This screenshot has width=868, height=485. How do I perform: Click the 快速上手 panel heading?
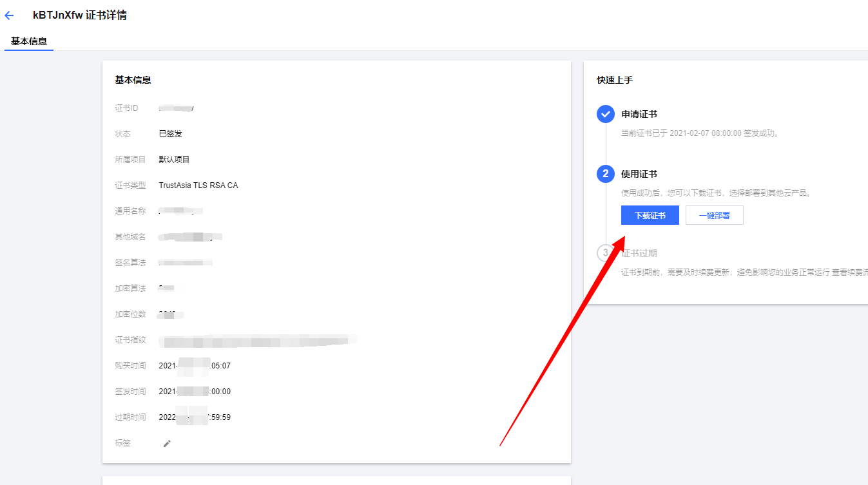click(614, 81)
